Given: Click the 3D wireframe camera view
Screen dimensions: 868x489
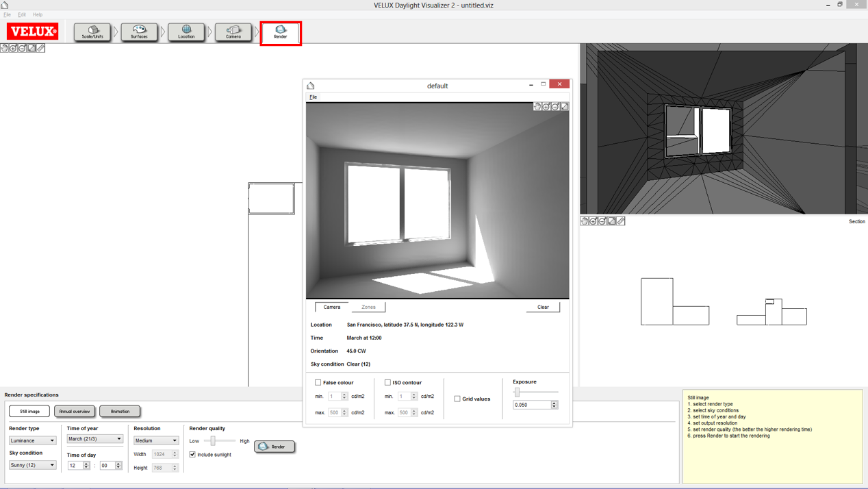Looking at the screenshot, I should click(724, 129).
